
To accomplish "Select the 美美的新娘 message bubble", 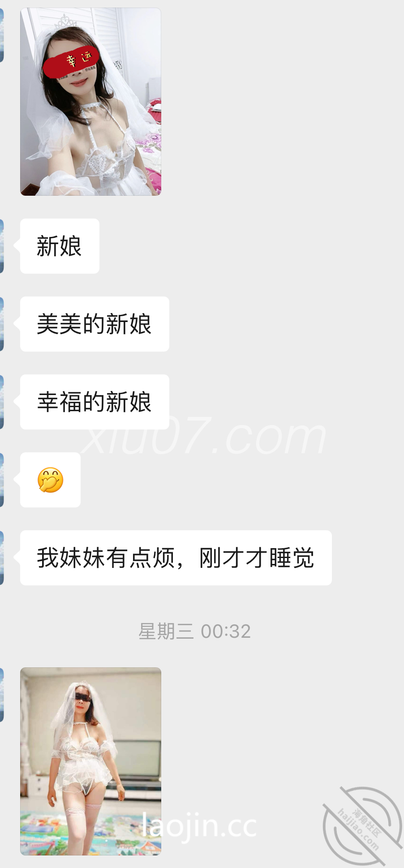I will (x=95, y=324).
